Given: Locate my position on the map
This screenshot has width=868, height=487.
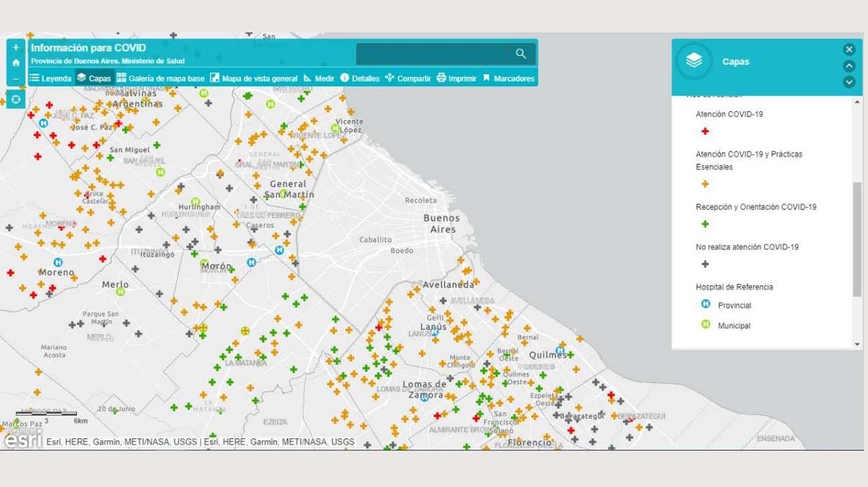Looking at the screenshot, I should (x=16, y=99).
